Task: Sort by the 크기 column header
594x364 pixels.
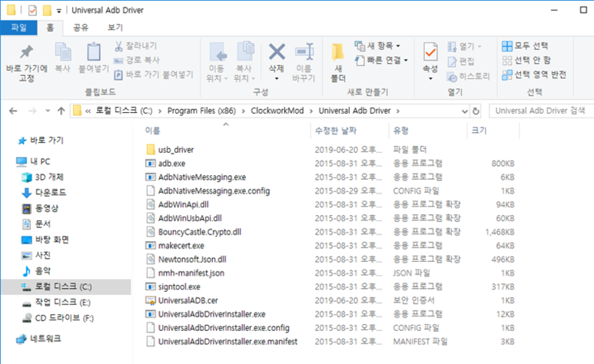Action: pyautogui.click(x=479, y=131)
